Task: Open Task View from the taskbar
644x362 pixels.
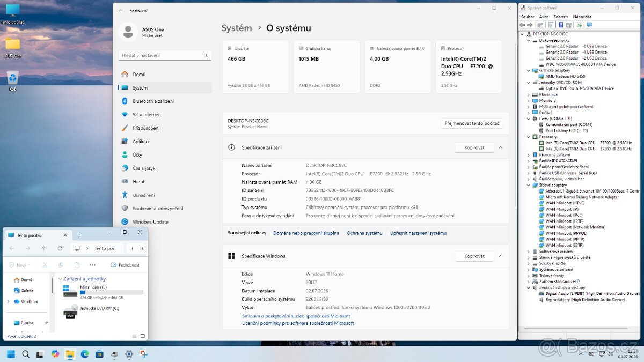Action: coord(40,354)
